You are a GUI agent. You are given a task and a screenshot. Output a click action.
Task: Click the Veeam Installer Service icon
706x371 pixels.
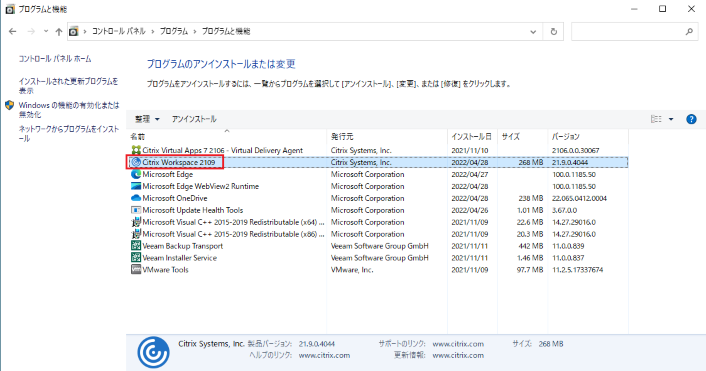pos(136,258)
